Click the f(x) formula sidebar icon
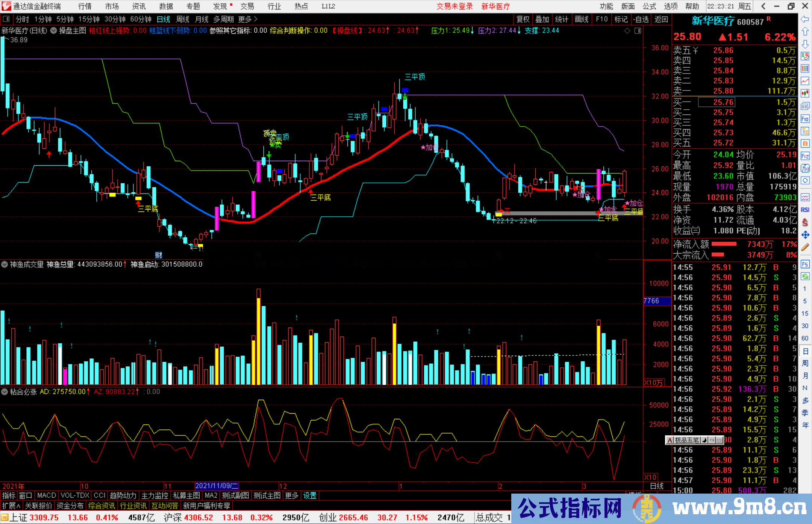812x524 pixels. point(805,169)
